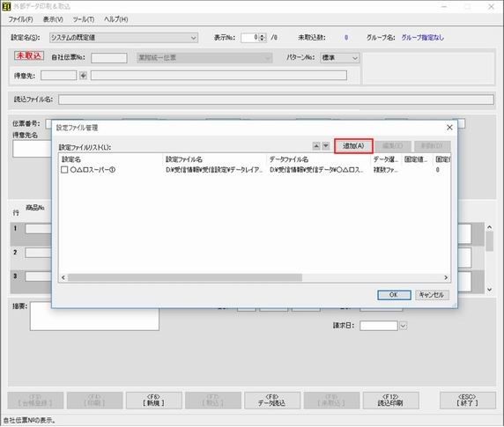The image size is (504, 427).
Task: Click the F12 読込印刷 button
Action: [x=390, y=401]
